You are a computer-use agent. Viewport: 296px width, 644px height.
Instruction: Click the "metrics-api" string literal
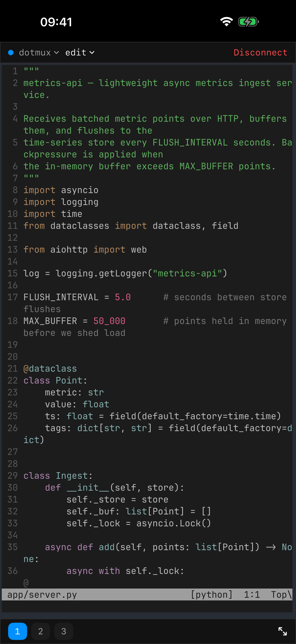tap(187, 273)
